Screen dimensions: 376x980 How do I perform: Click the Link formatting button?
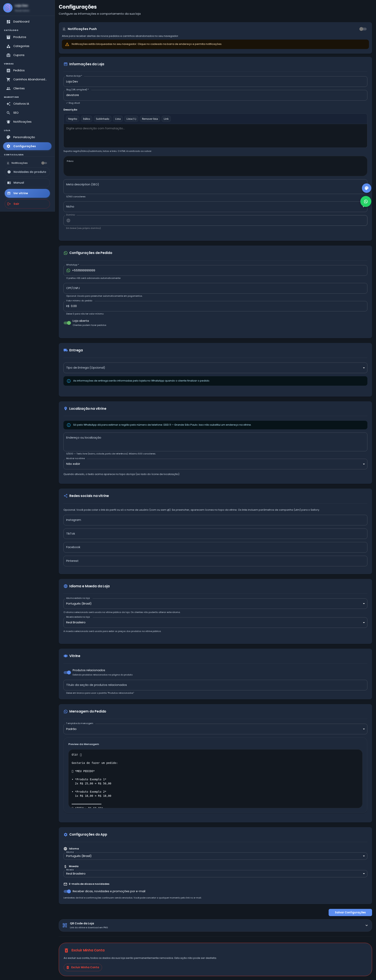point(166,119)
